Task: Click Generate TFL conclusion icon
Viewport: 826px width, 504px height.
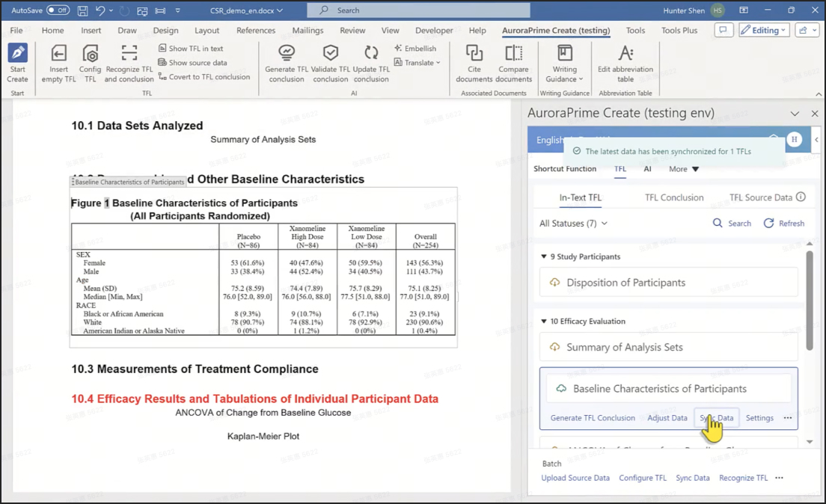Action: point(287,52)
